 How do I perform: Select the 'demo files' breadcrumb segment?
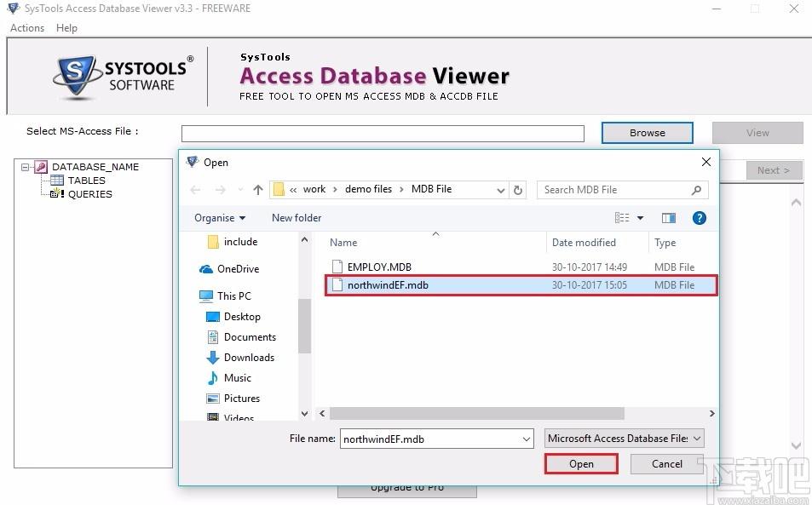pos(368,189)
